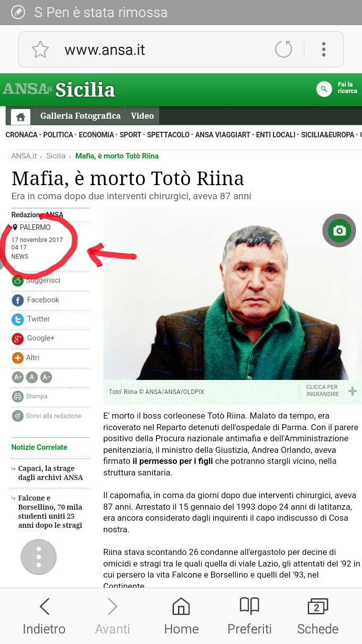The height and width of the screenshot is (644, 362).
Task: Increase text size with A+ button
Action: 18,377
